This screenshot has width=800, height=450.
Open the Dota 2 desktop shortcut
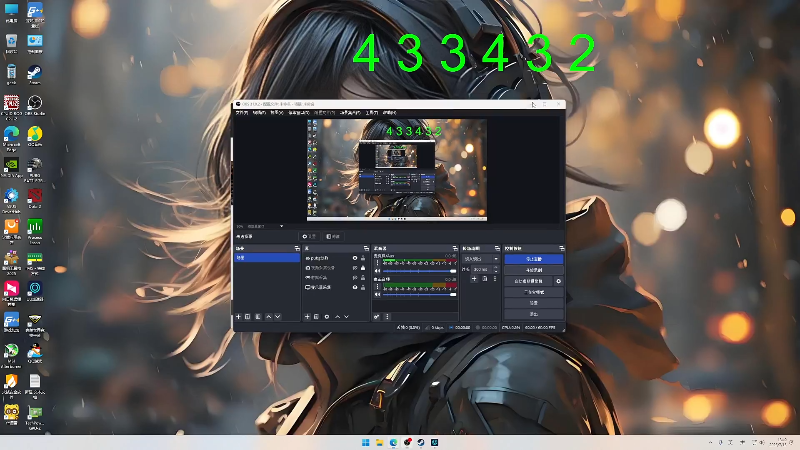35,198
